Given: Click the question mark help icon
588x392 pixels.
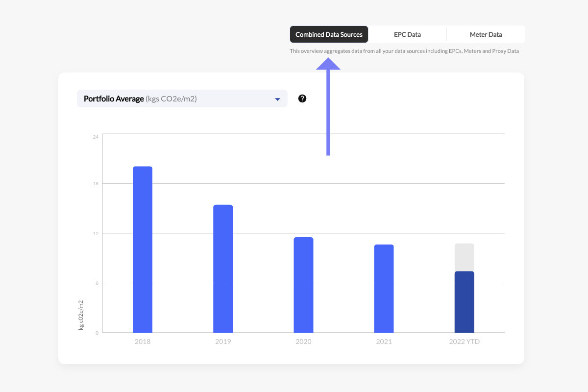Looking at the screenshot, I should pyautogui.click(x=302, y=98).
